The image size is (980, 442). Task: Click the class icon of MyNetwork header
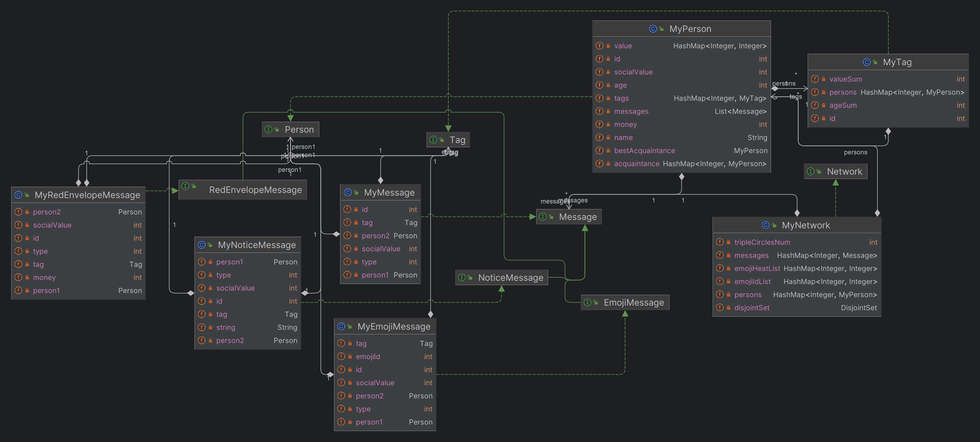[x=765, y=225]
